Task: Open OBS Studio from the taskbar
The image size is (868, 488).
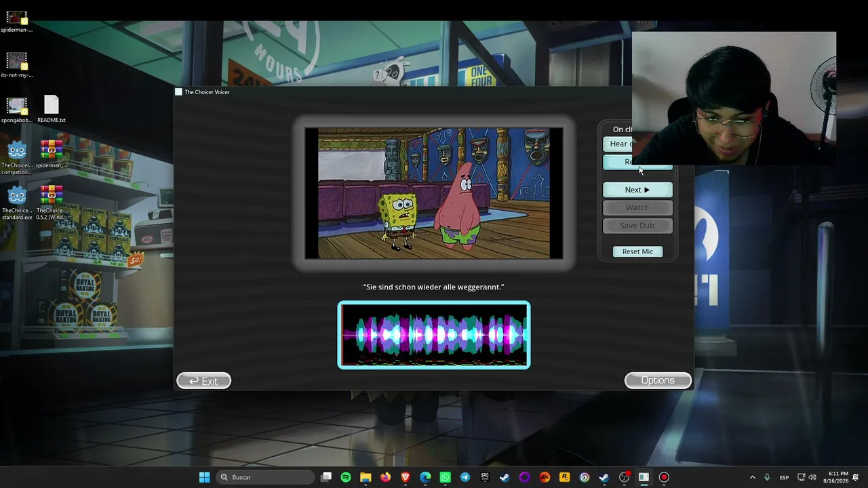Action: 624,477
